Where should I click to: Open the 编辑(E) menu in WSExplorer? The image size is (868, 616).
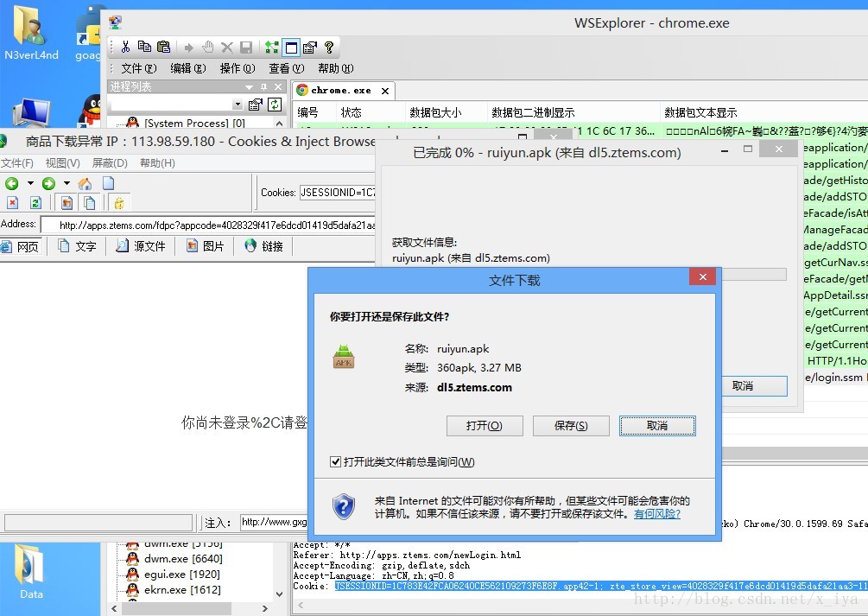tap(187, 68)
